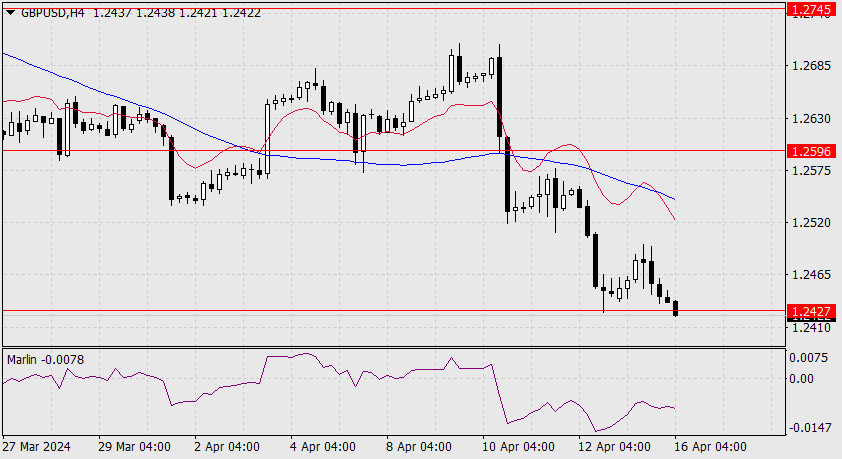Click the -0.0147 oscillator scale value
This screenshot has width=842, height=459.
pos(809,428)
